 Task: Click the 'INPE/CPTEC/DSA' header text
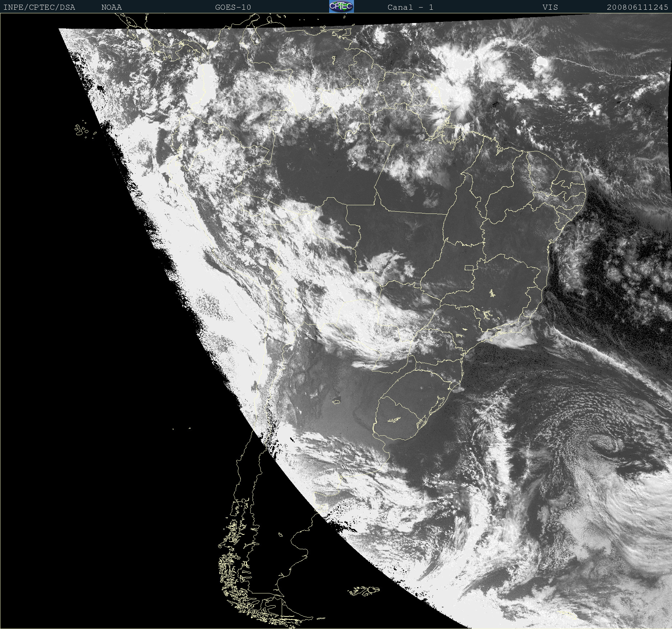point(39,7)
